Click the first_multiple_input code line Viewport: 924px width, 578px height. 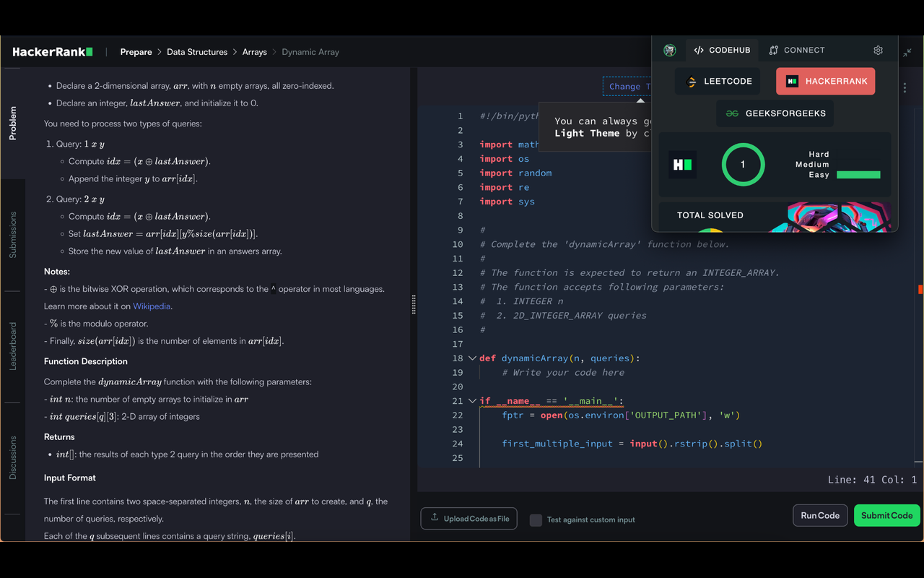(632, 444)
